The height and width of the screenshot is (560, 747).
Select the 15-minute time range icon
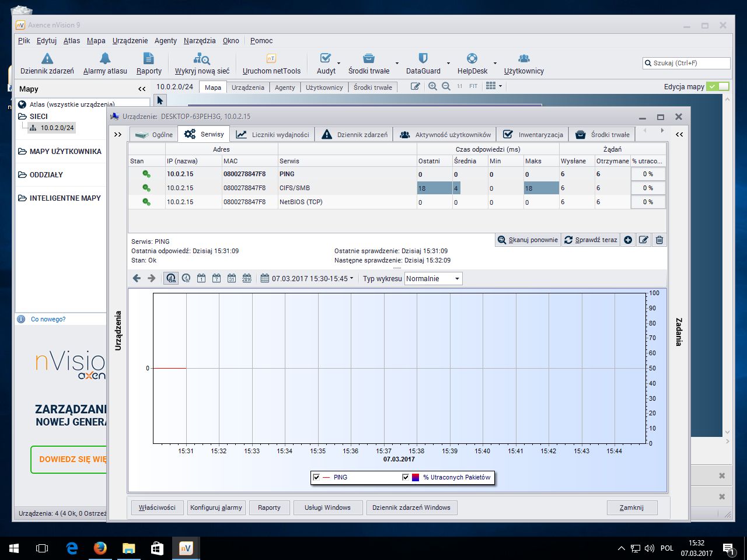pyautogui.click(x=170, y=278)
